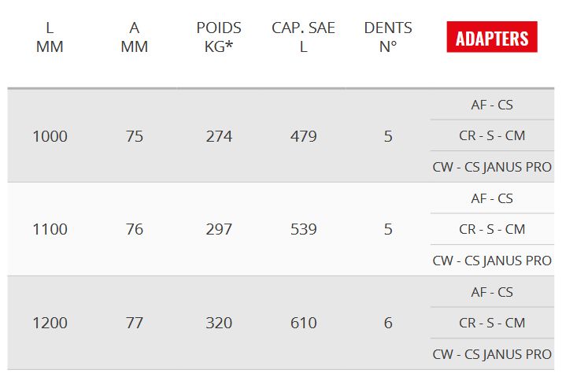Open AF - CS adapter in 1200 row

coord(492,292)
